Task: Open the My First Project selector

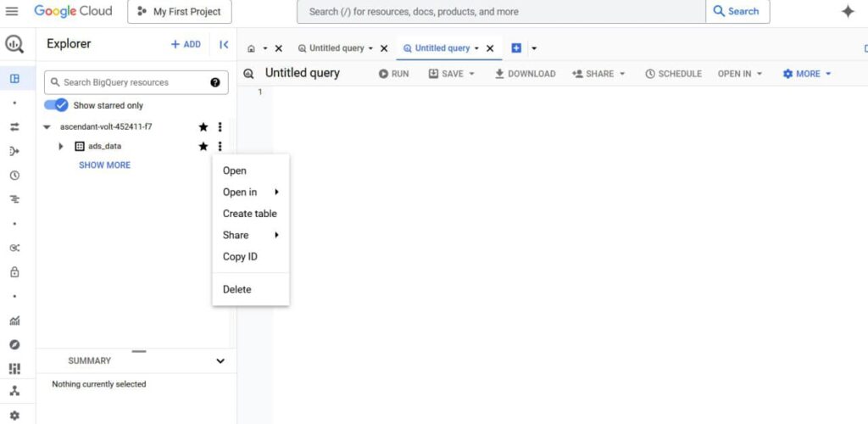Action: pos(180,12)
